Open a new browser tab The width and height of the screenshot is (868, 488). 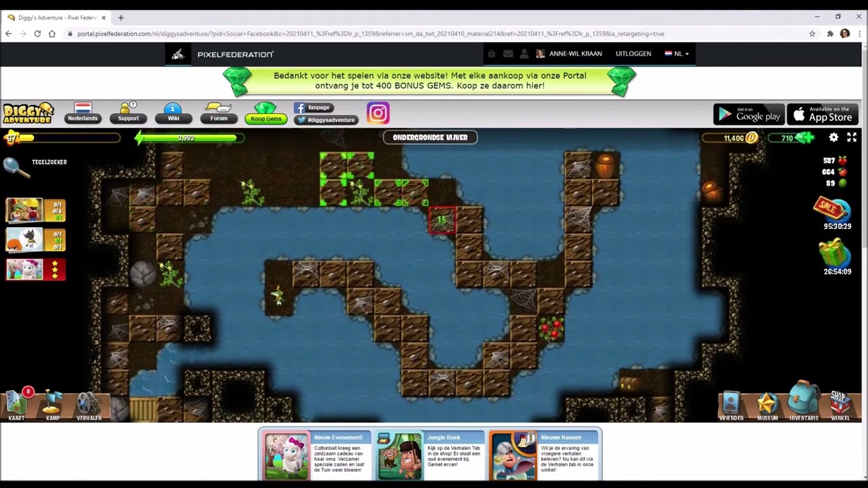121,18
